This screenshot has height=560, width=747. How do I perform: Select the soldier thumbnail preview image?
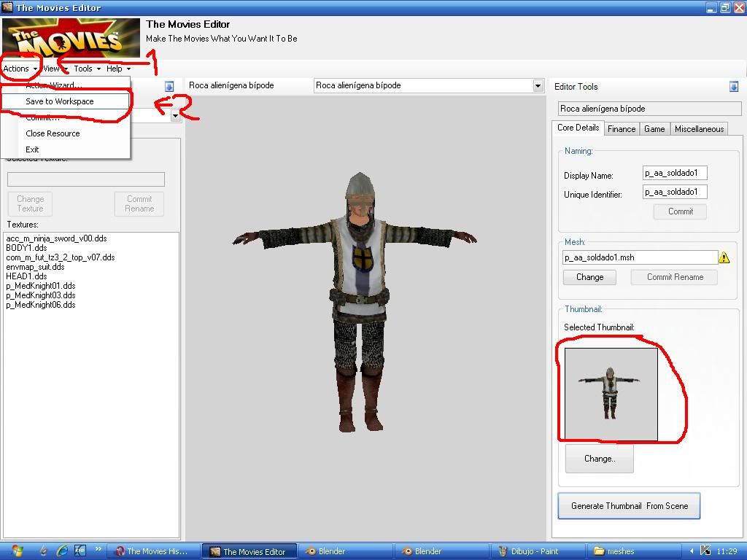611,394
